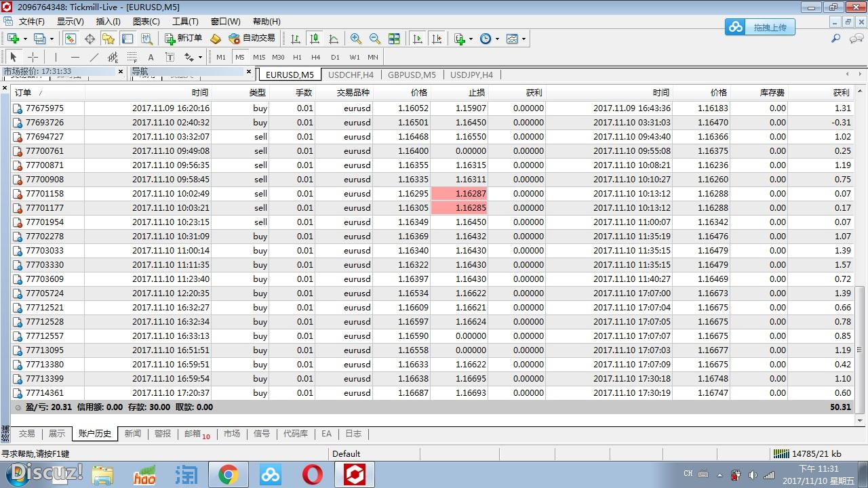The width and height of the screenshot is (868, 488).
Task: Open the 显示(V) menu
Action: click(70, 22)
